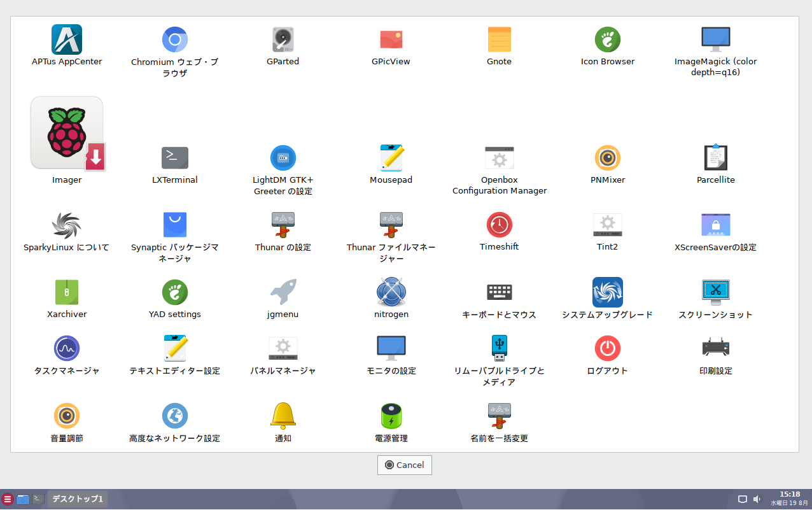Open LXTerminal
This screenshot has height=510, width=812.
(x=175, y=158)
